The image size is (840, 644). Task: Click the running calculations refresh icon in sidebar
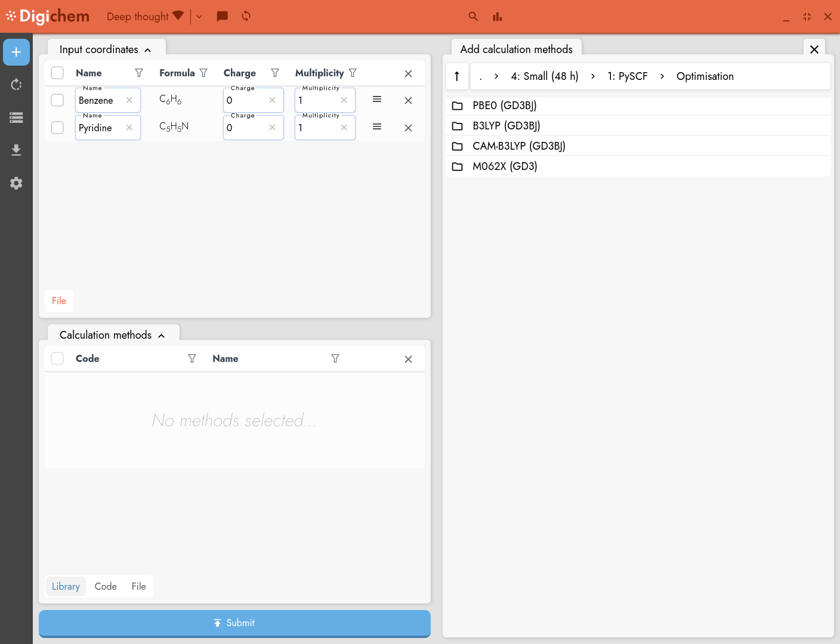point(16,84)
